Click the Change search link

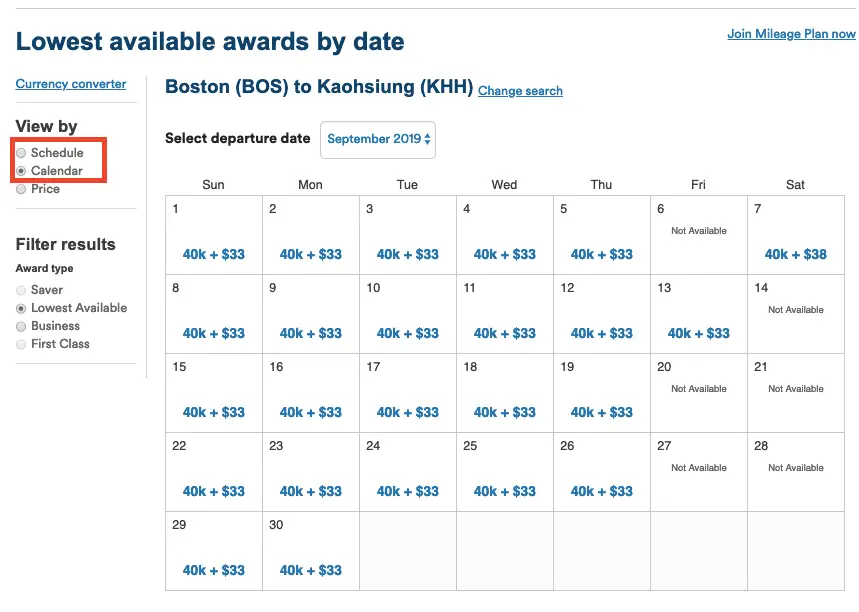pyautogui.click(x=520, y=91)
